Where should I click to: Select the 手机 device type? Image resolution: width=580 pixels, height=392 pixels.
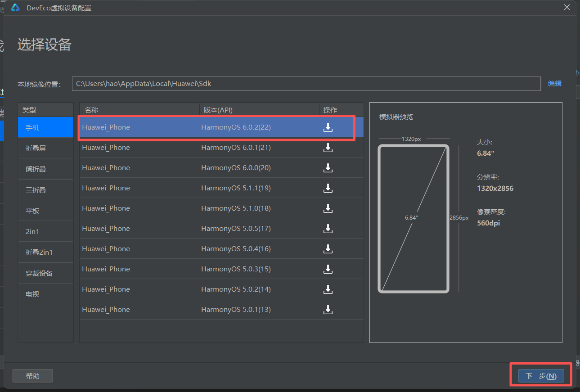pyautogui.click(x=45, y=127)
